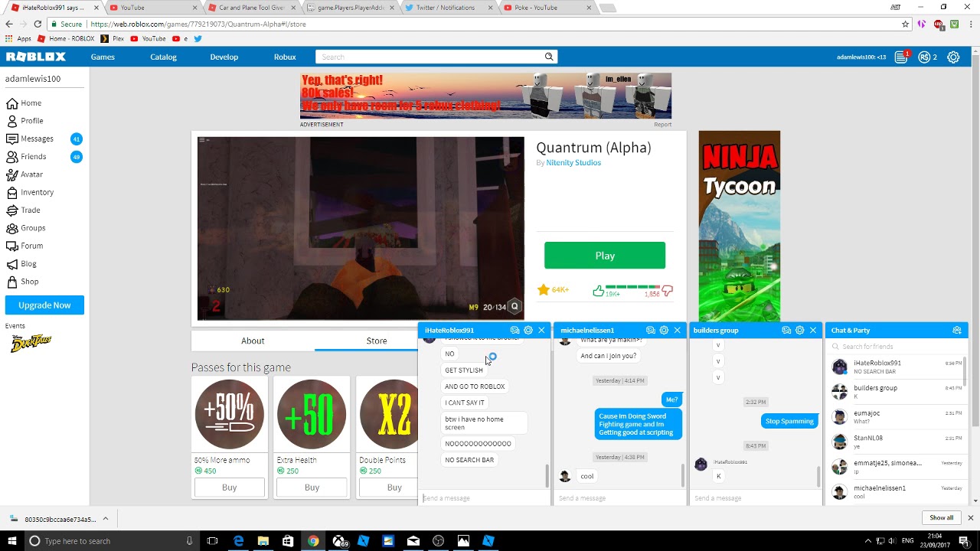Screen dimensions: 980x551
Task: Open the Shop sidebar icon
Action: 11,282
